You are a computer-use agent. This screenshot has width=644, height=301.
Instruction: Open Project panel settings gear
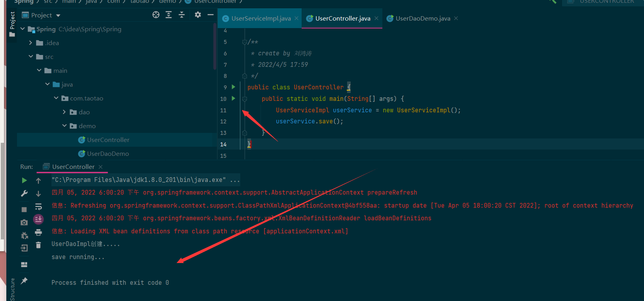click(x=198, y=15)
